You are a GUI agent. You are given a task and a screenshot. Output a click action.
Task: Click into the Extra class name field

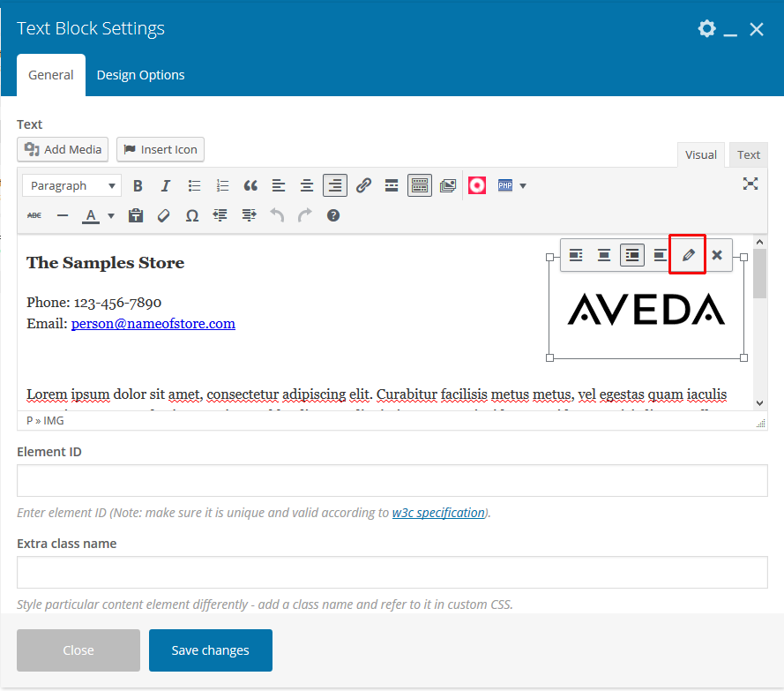click(392, 573)
